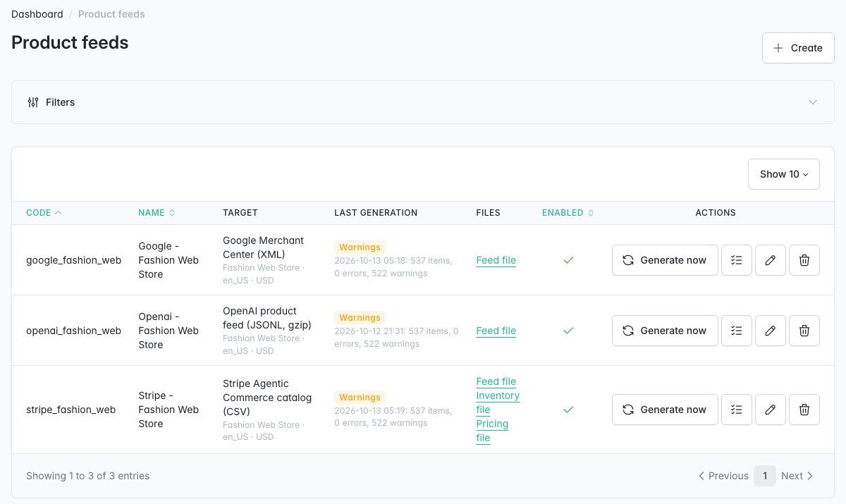846x504 pixels.
Task: Open checklist icon for stripe_fashion_web row
Action: point(737,410)
